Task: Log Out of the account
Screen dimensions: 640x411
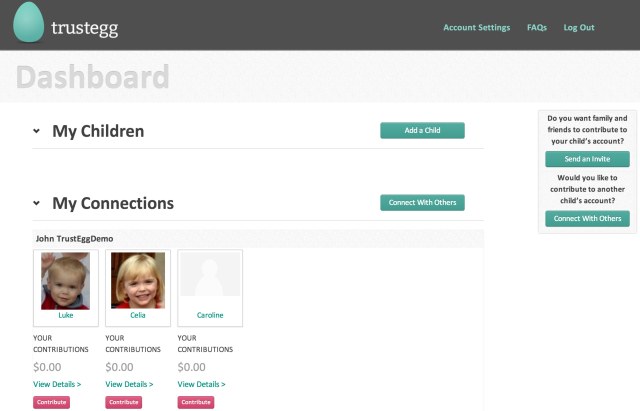Action: (x=579, y=28)
